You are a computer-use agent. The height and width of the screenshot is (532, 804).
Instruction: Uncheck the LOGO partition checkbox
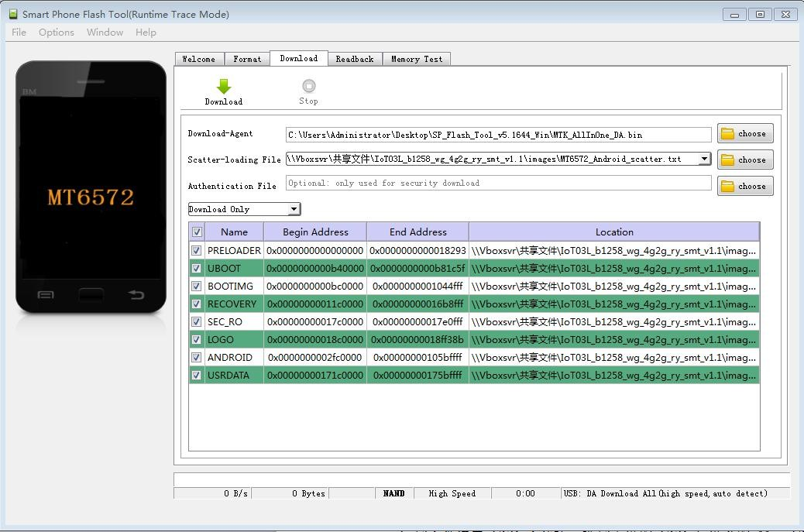click(x=197, y=339)
